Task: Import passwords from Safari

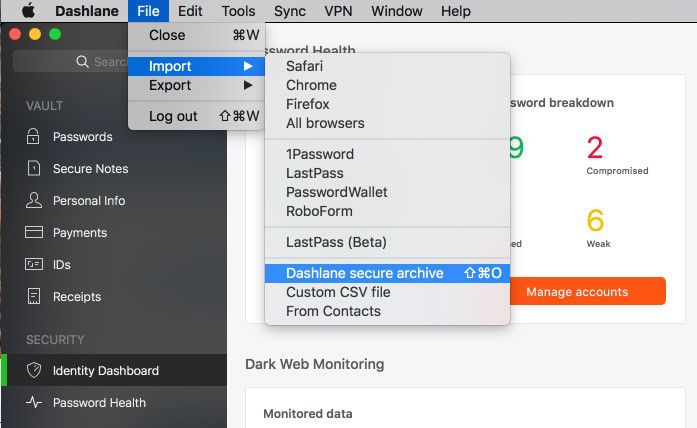Action: pos(387,66)
